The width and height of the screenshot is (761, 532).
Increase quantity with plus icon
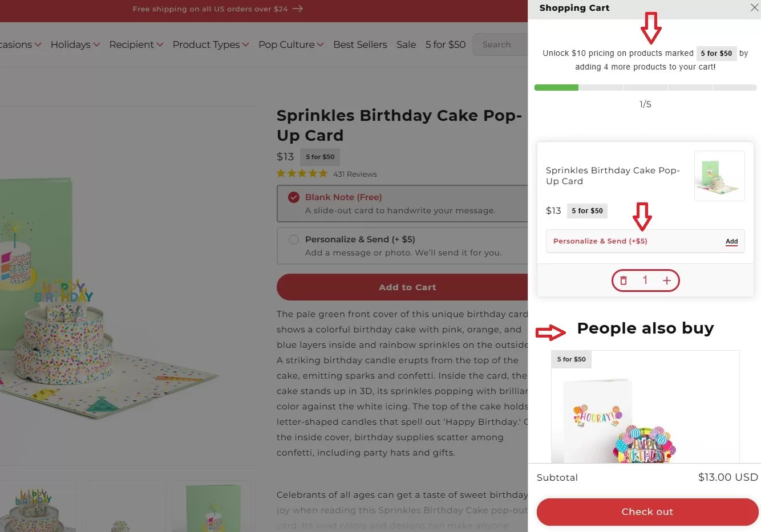coord(666,281)
